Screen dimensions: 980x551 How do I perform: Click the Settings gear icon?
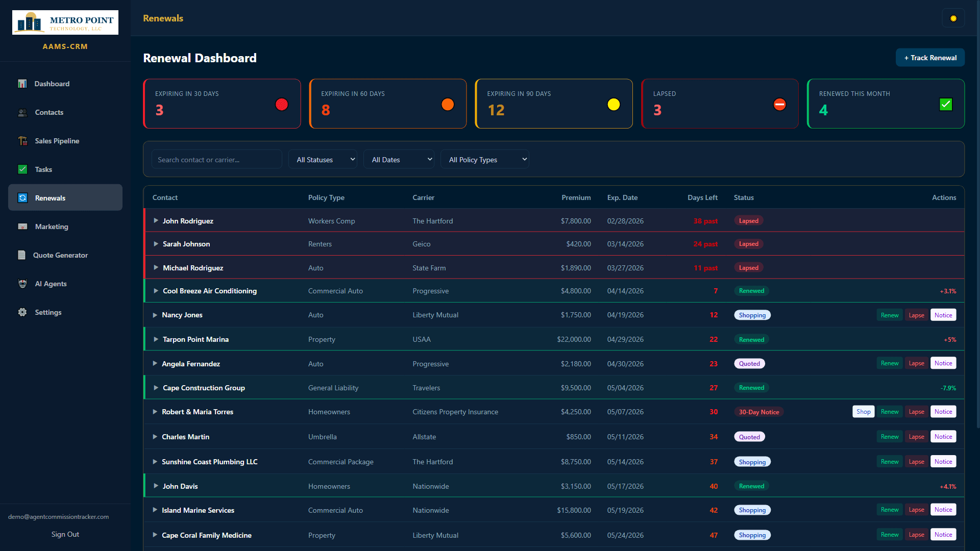tap(22, 312)
